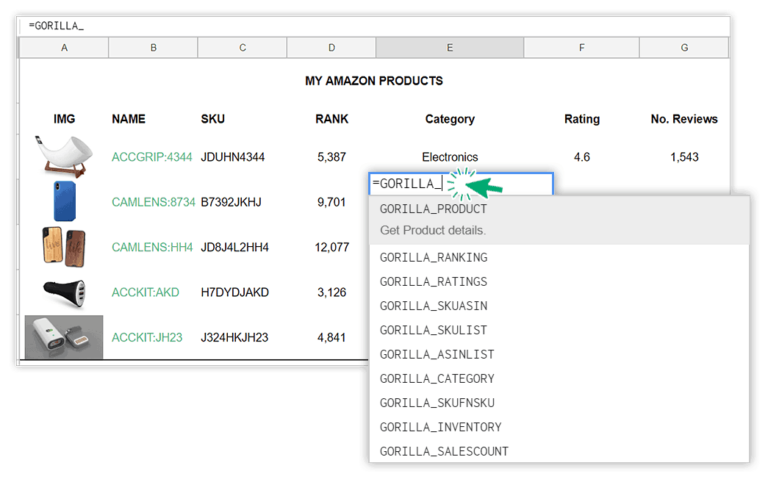Click the RANK column heading
The height and width of the screenshot is (482, 768).
(x=332, y=119)
